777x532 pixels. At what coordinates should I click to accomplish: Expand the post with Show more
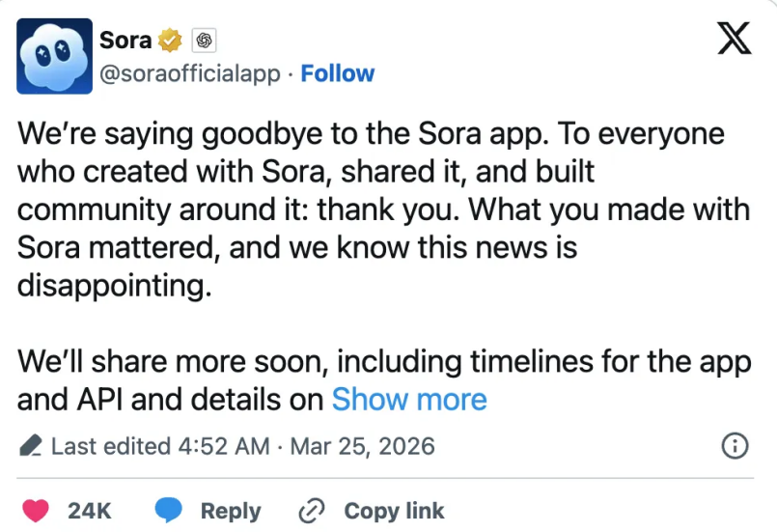tap(409, 399)
